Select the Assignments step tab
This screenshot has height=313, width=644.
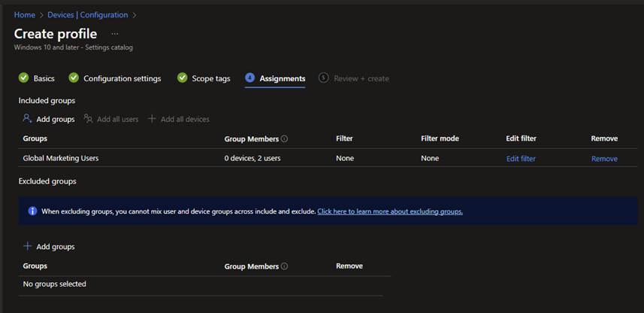(x=282, y=79)
